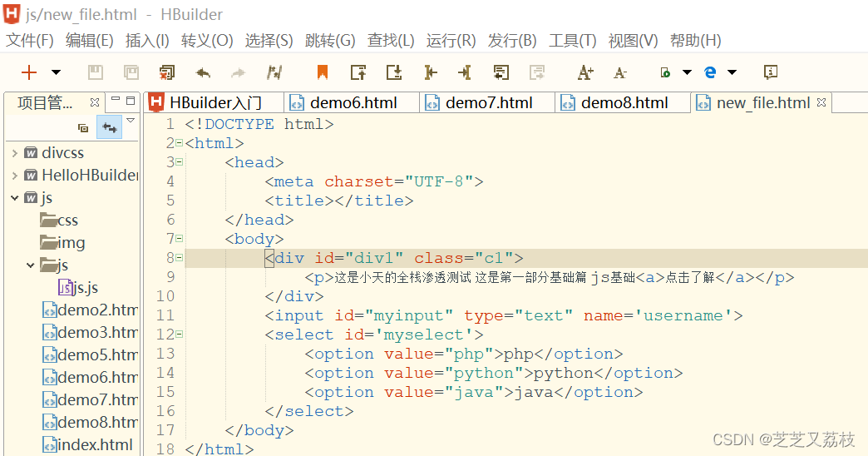Fold the html tag at line 2
The width and height of the screenshot is (868, 456).
click(x=179, y=143)
